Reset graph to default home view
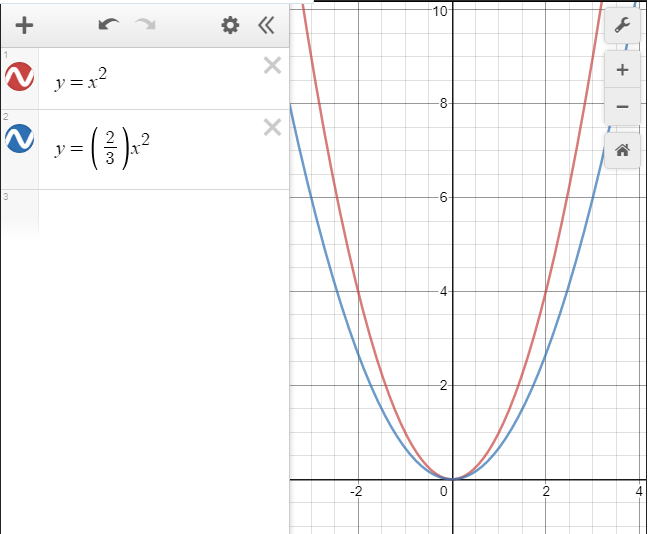 [x=622, y=150]
